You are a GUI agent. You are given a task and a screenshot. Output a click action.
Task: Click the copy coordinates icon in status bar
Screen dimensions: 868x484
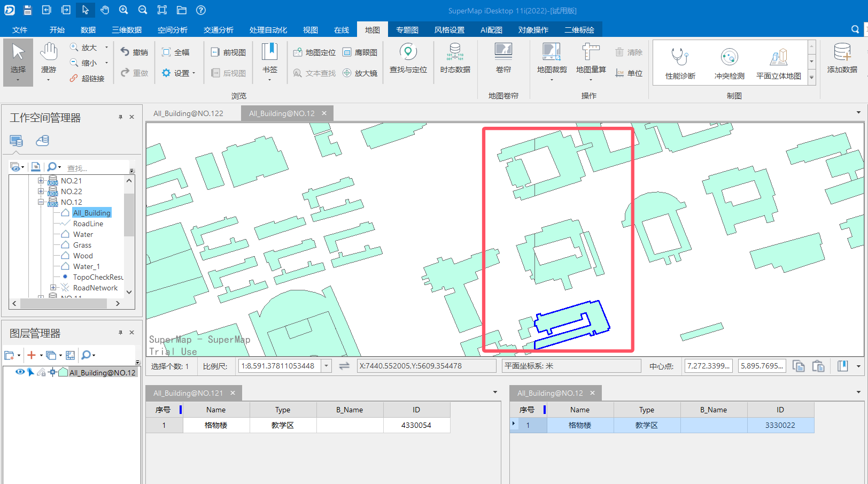[799, 366]
